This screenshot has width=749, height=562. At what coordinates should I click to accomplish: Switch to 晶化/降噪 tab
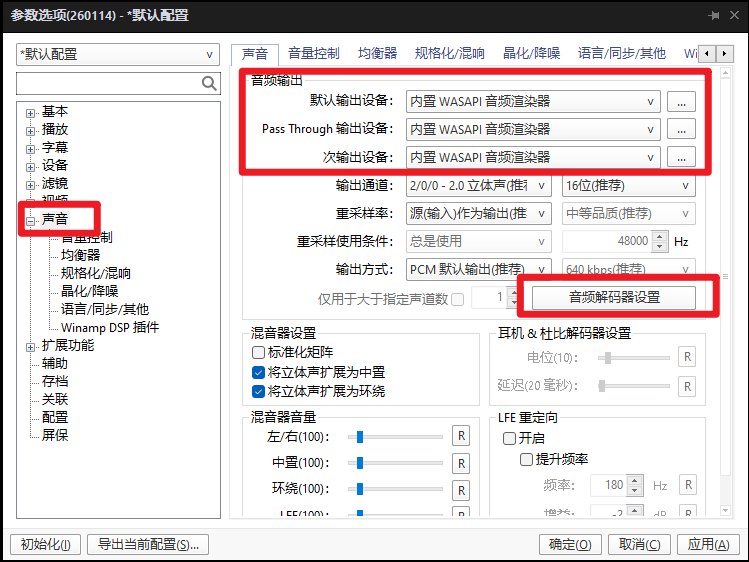pos(531,53)
